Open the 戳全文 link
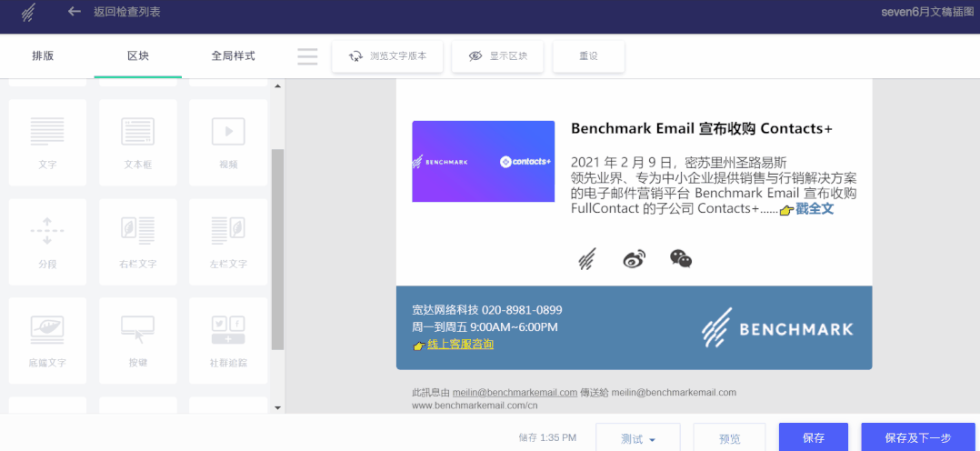This screenshot has width=980, height=451. [815, 209]
